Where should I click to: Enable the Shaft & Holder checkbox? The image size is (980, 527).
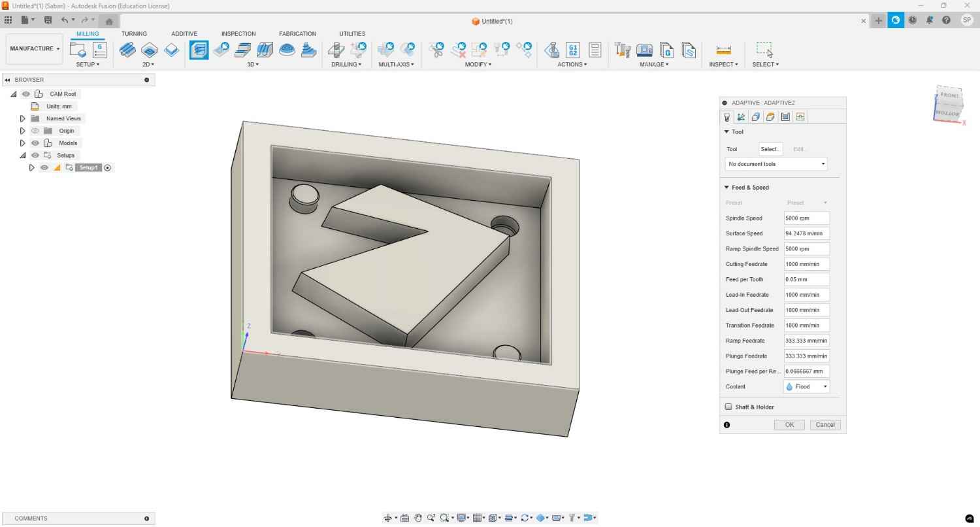pos(728,407)
